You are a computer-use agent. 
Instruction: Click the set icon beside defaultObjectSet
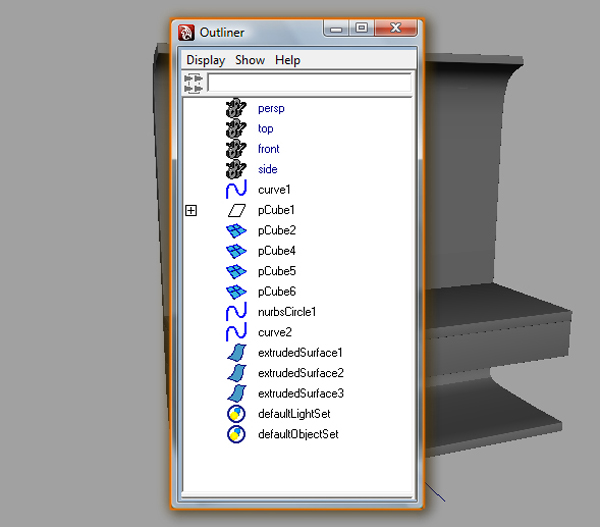coord(236,434)
